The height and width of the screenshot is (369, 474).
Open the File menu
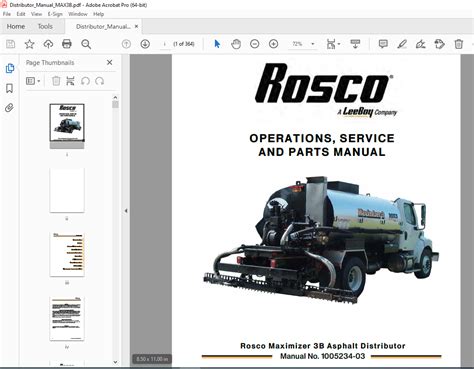(x=7, y=14)
